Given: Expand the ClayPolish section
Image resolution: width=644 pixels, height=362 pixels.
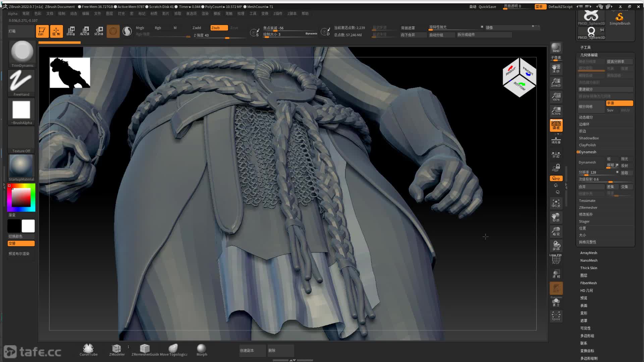Looking at the screenshot, I should (x=587, y=145).
